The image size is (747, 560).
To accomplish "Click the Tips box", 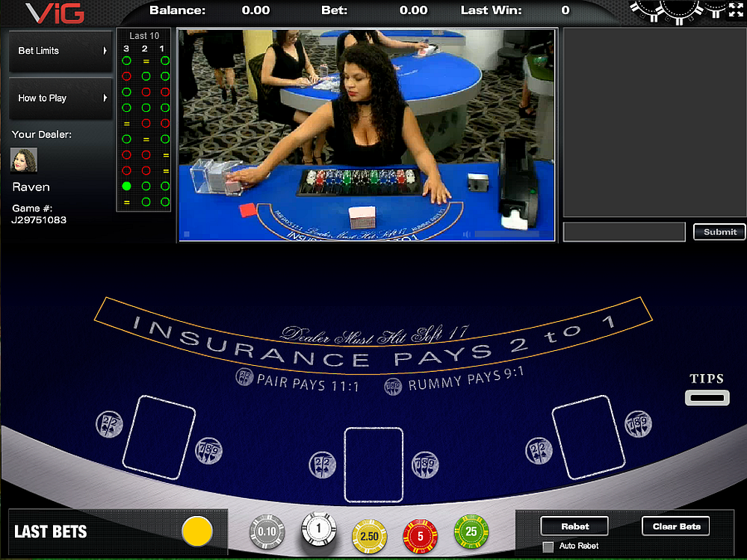I will coord(707,398).
